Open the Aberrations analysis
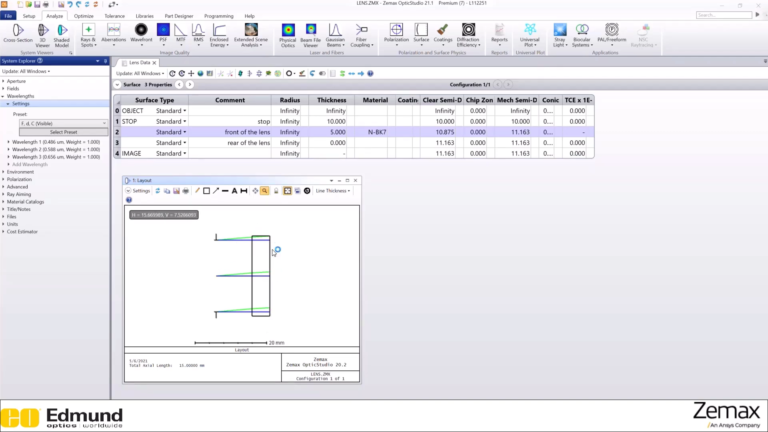768x432 pixels. (113, 35)
